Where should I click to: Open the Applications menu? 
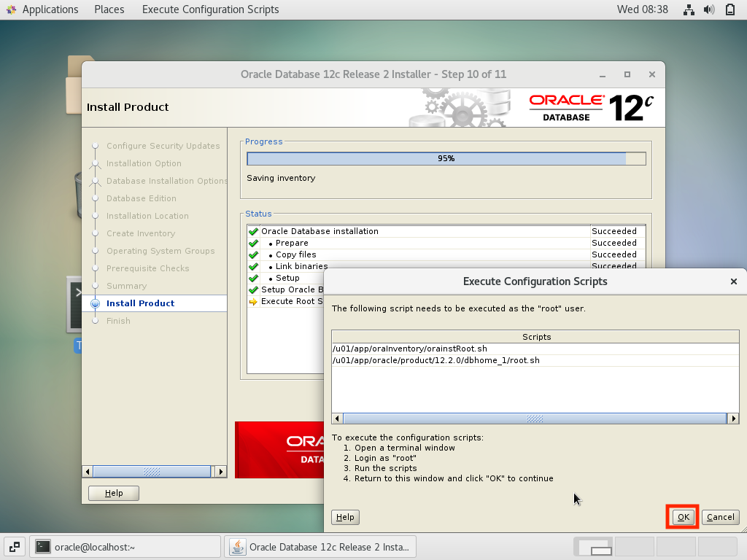click(x=50, y=9)
